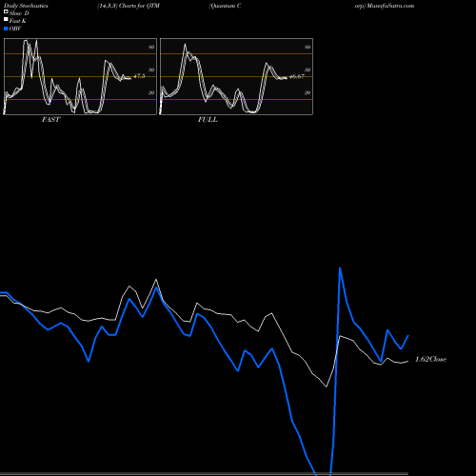Screen dimensions: 476x476
Task: Click the FAST chart label
Action: coord(50,120)
